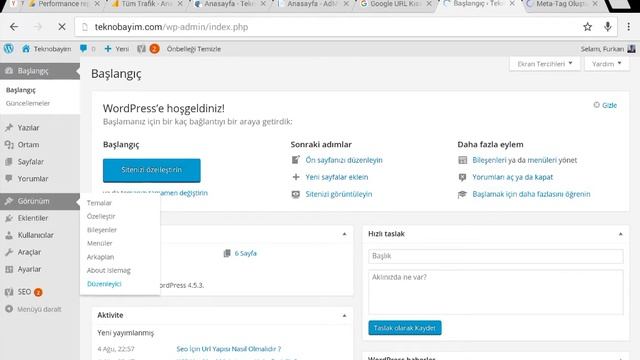
Task: Choose Bileşenler from Görünüm flyout
Action: point(102,230)
